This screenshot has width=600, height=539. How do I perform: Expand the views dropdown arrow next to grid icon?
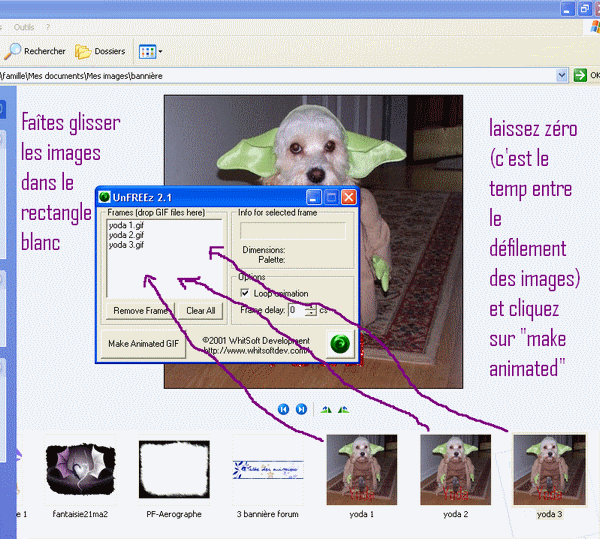point(160,52)
